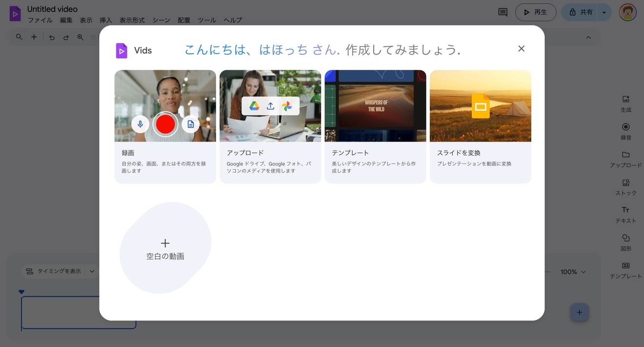Click the Google Vids logo in header

[x=15, y=14]
